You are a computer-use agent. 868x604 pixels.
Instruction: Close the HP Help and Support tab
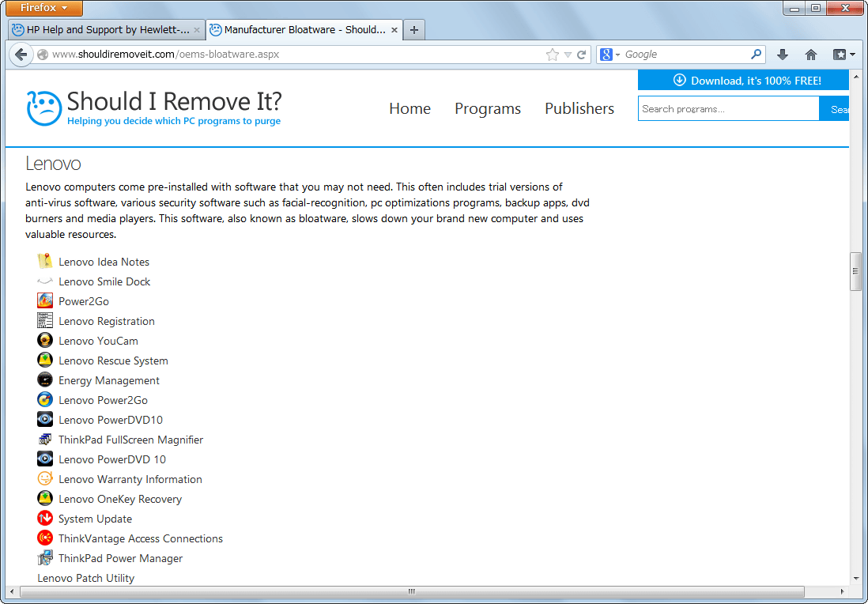coord(197,30)
